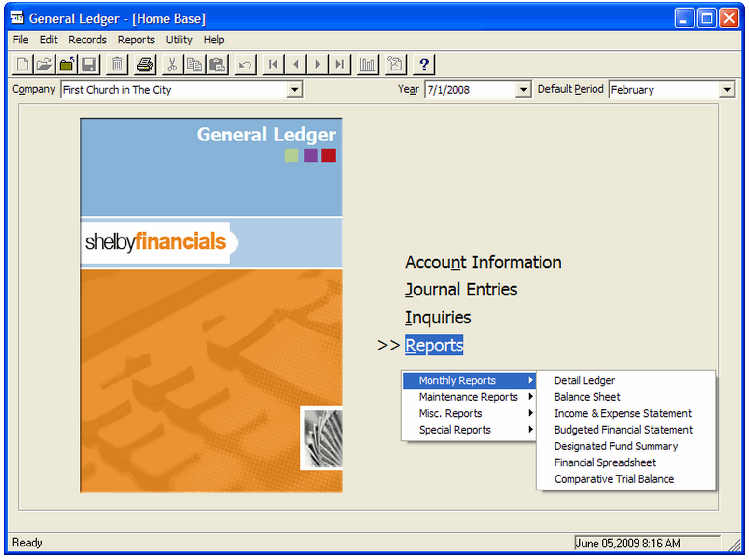Go to the first record icon
Viewport: 749px width, 560px height.
(273, 64)
